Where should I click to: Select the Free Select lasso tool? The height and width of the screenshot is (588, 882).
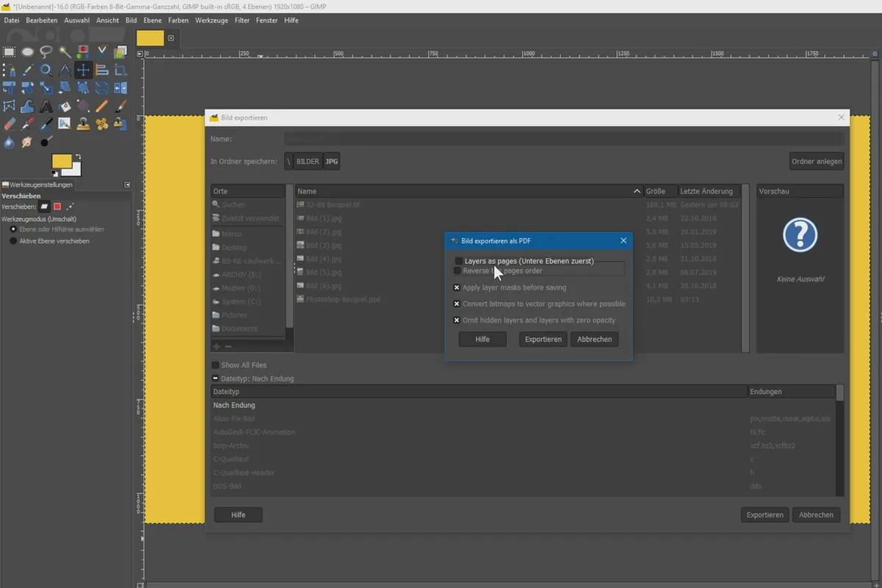pyautogui.click(x=46, y=51)
